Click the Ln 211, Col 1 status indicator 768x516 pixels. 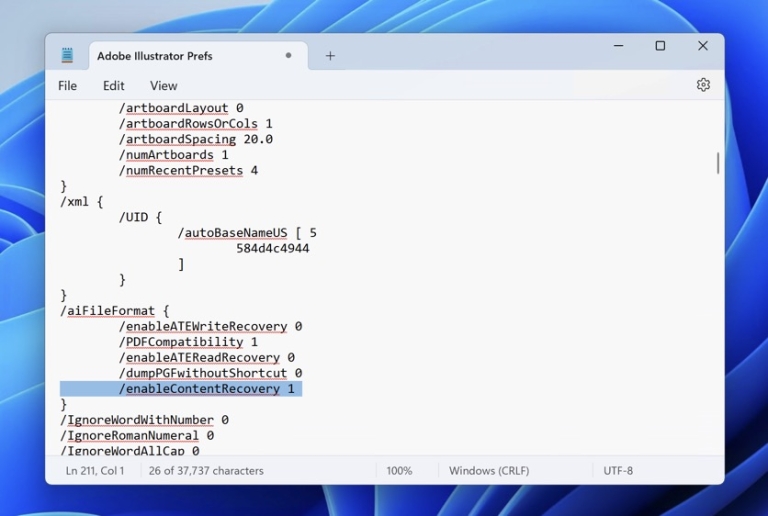coord(95,470)
